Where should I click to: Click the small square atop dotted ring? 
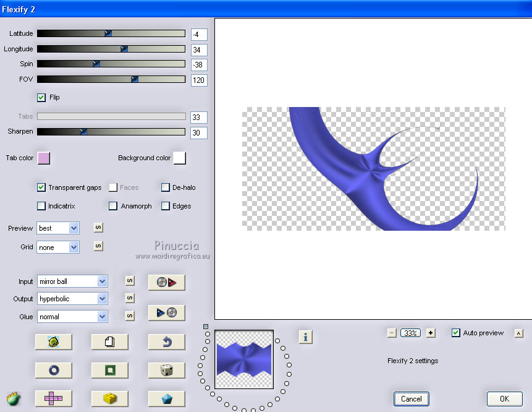206,327
